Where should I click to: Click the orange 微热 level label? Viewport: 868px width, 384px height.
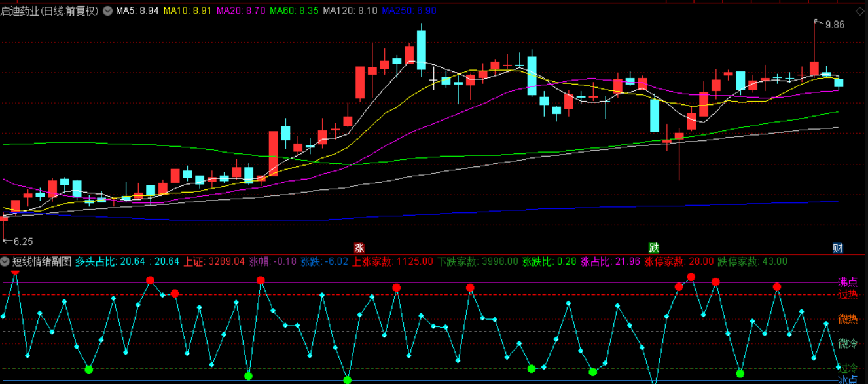848,319
